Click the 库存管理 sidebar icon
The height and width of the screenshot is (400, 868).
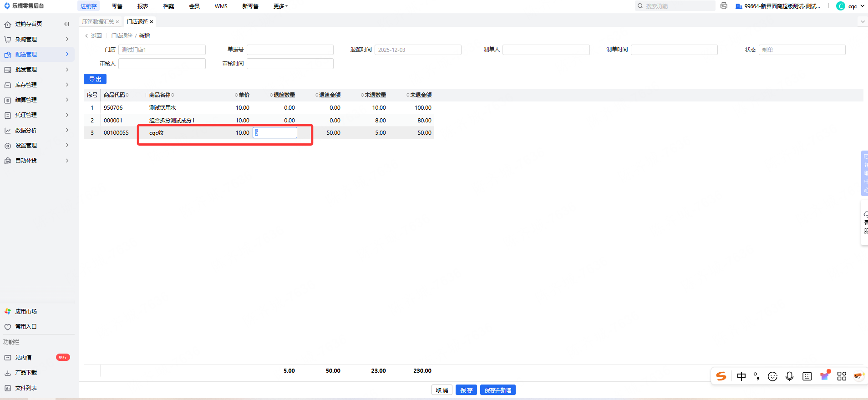tap(8, 85)
